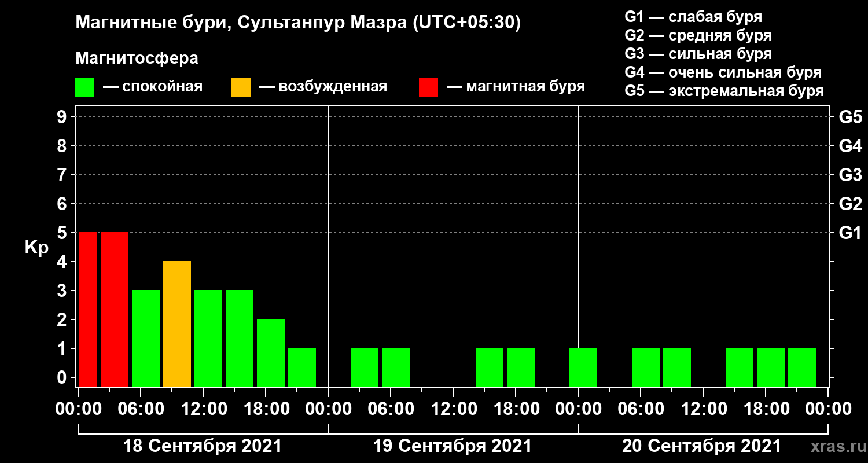Click the chart title 'Магнитные бури, Султанпур Мазра (UTC+05:30)'

point(299,23)
